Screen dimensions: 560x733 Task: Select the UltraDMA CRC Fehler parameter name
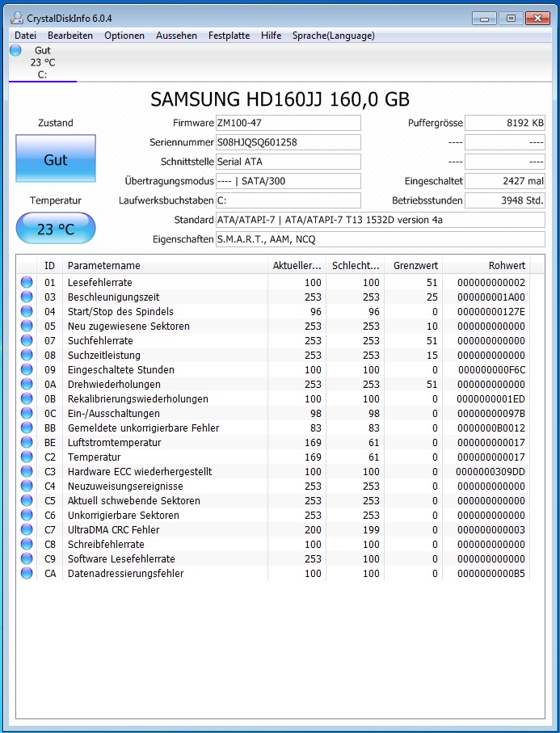114,529
